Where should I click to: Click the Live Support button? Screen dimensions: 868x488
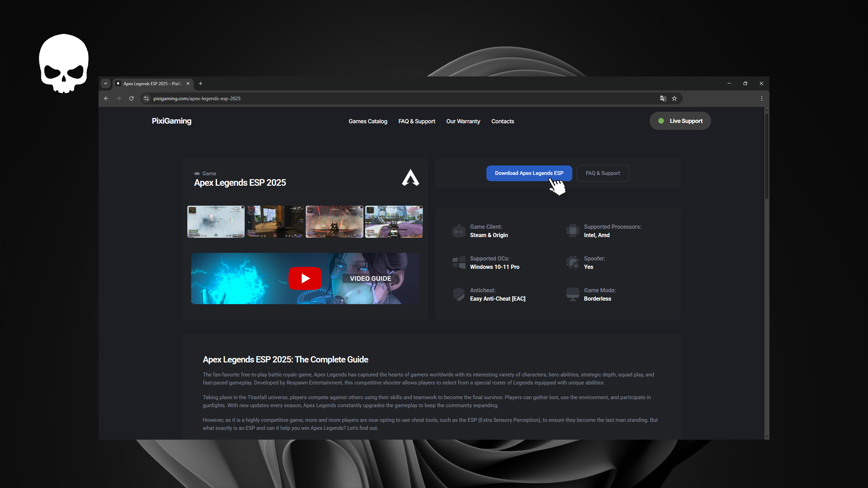pos(680,121)
